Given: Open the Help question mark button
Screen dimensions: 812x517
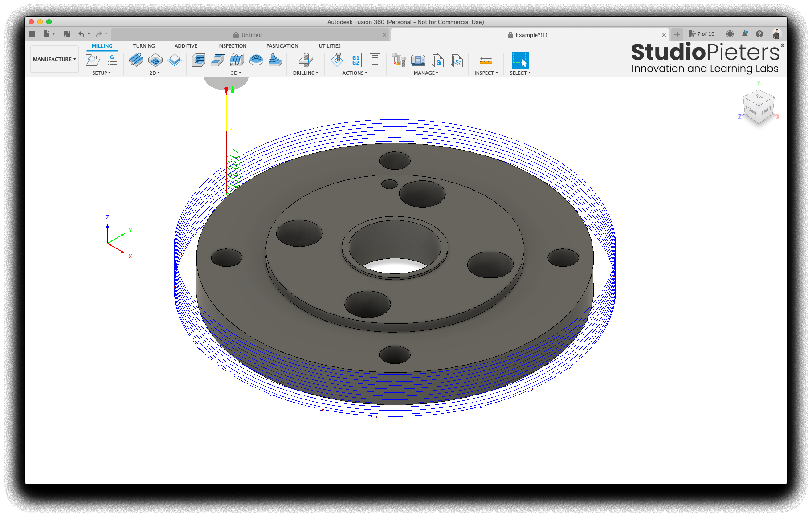Looking at the screenshot, I should pyautogui.click(x=759, y=34).
